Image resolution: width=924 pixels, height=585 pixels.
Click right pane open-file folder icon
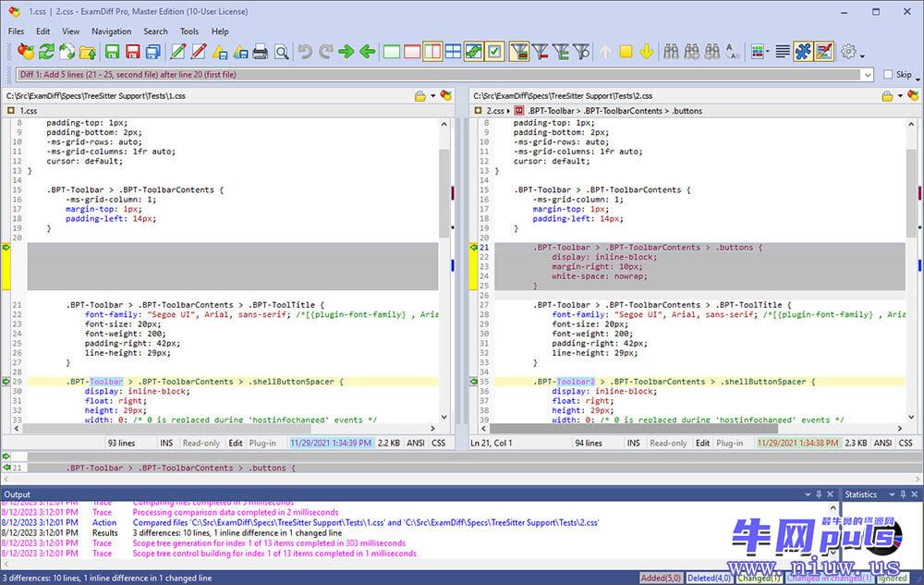click(x=887, y=96)
